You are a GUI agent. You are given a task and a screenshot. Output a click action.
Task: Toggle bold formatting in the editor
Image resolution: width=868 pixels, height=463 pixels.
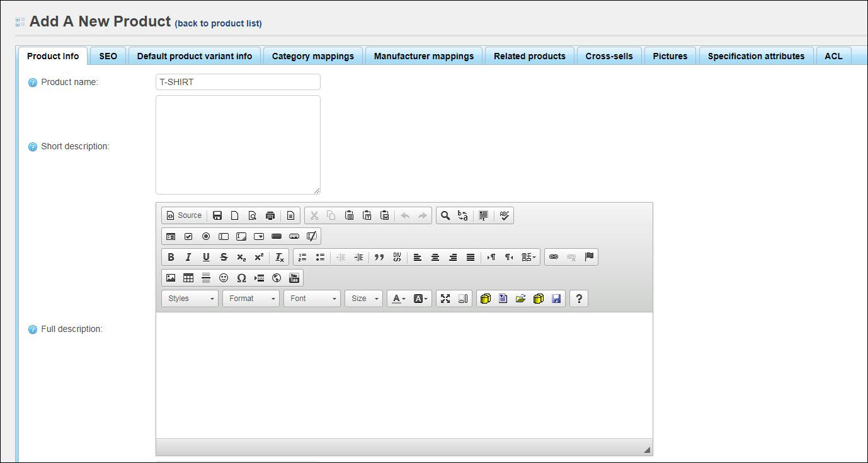point(171,257)
